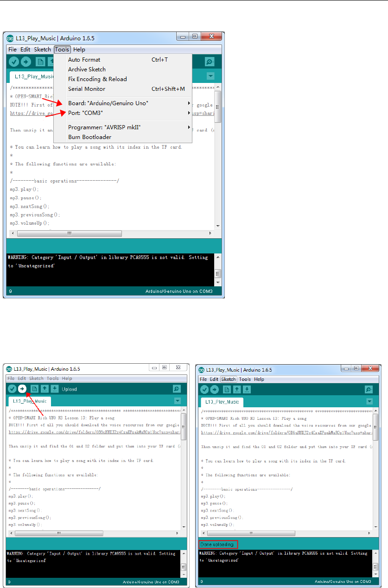Image resolution: width=388 pixels, height=588 pixels.
Task: Choose Auto Format in Tools menu
Action: click(x=122, y=59)
